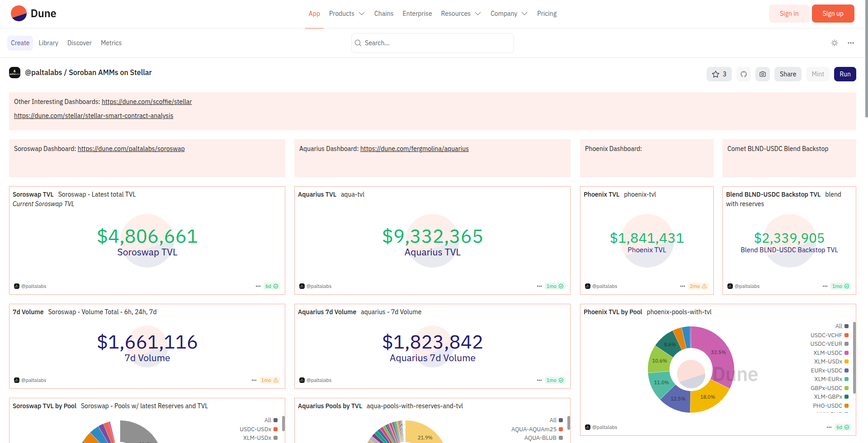
Task: Click the page vertical scrollbar
Action: (866, 59)
